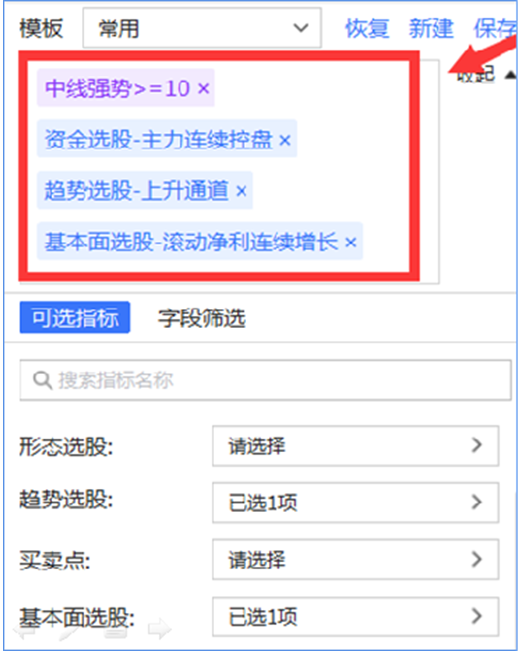Switch to the 可选指标 tab
The image size is (519, 653).
point(75,317)
